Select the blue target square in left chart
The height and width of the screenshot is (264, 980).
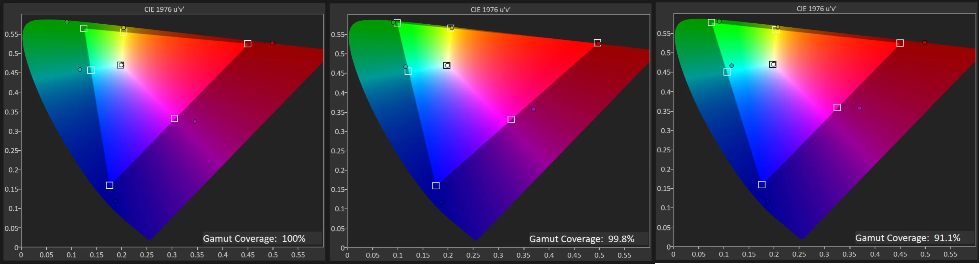click(x=110, y=185)
